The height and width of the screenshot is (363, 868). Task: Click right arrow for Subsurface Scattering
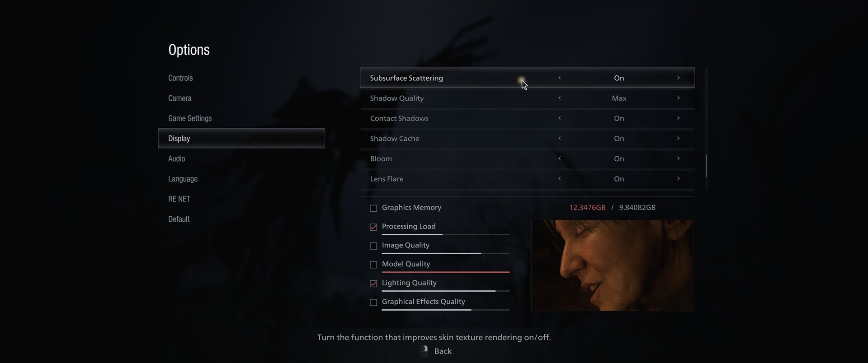678,78
